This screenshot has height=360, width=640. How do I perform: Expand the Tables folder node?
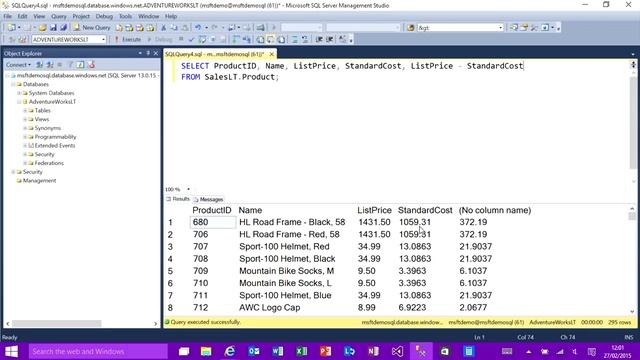point(25,111)
